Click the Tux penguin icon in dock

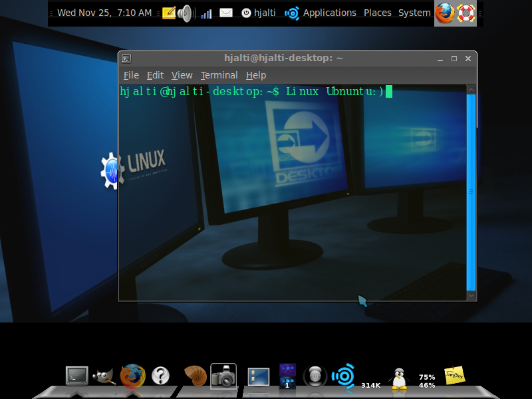click(399, 378)
